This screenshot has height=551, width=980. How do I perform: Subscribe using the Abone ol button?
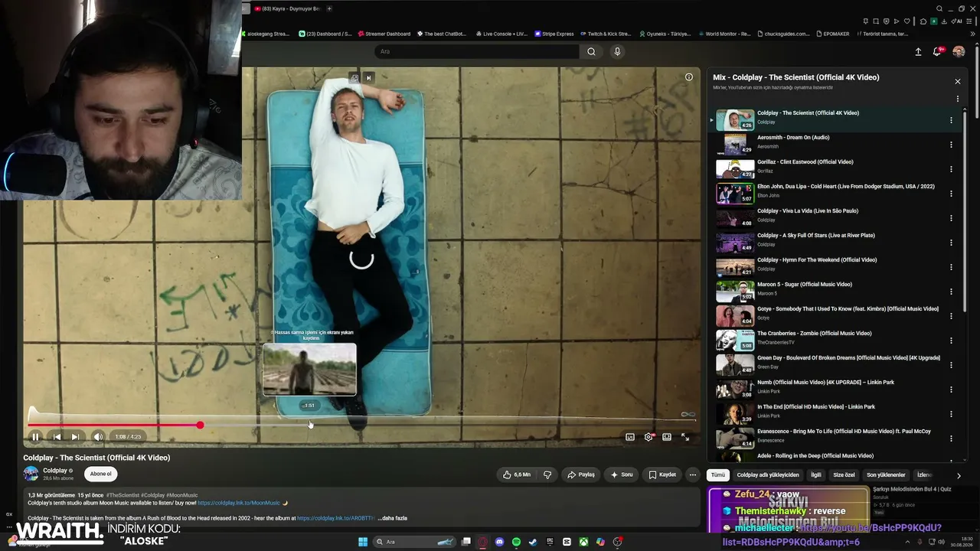100,474
